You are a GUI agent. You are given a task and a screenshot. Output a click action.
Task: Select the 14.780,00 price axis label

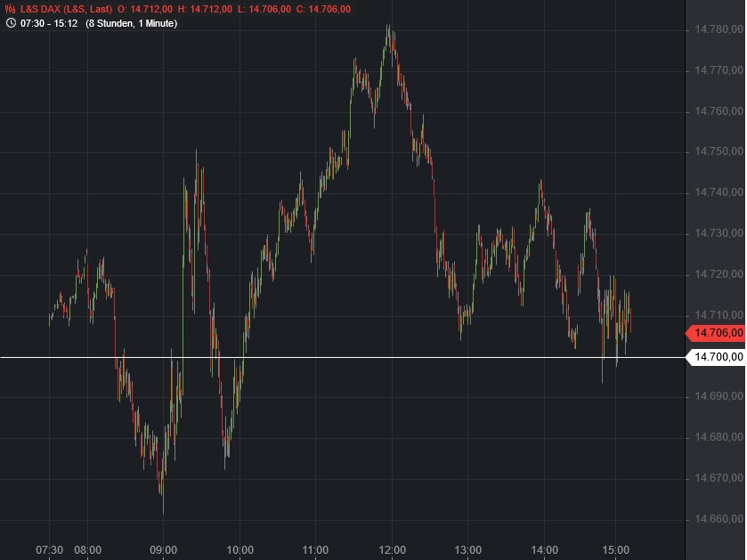[716, 28]
